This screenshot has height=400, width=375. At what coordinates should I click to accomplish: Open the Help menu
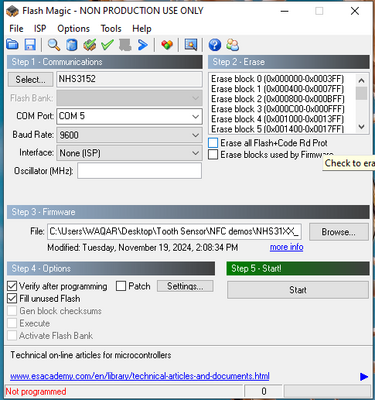click(x=142, y=29)
